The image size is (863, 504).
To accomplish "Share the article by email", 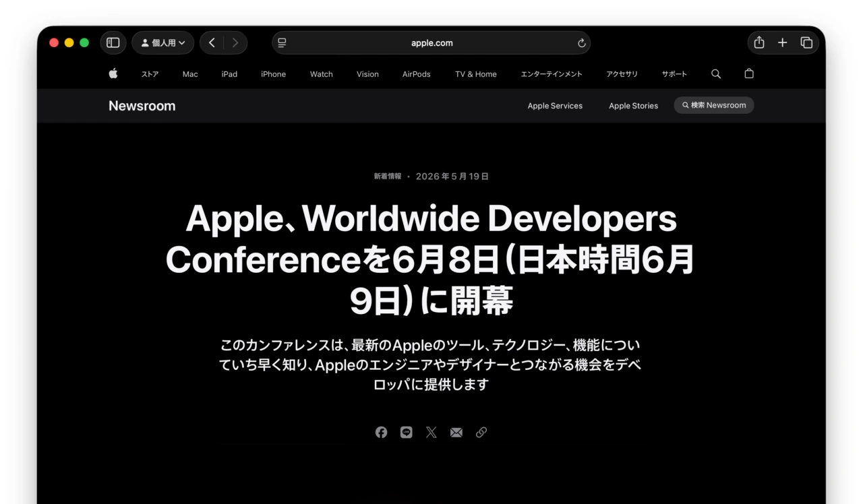I will pos(456,433).
